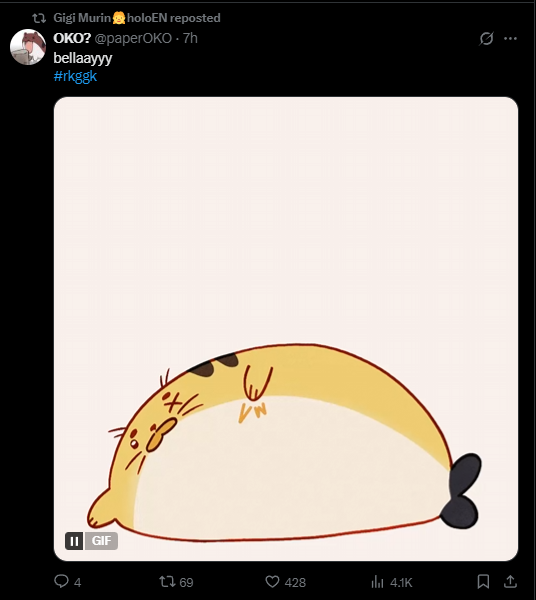Click the tweet text bellaayyy

(x=83, y=58)
